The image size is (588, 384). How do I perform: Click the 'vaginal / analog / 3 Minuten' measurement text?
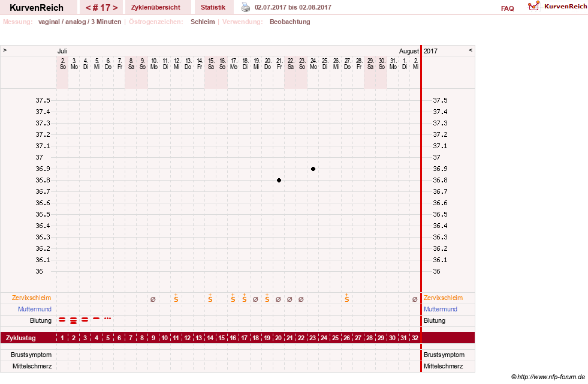80,22
